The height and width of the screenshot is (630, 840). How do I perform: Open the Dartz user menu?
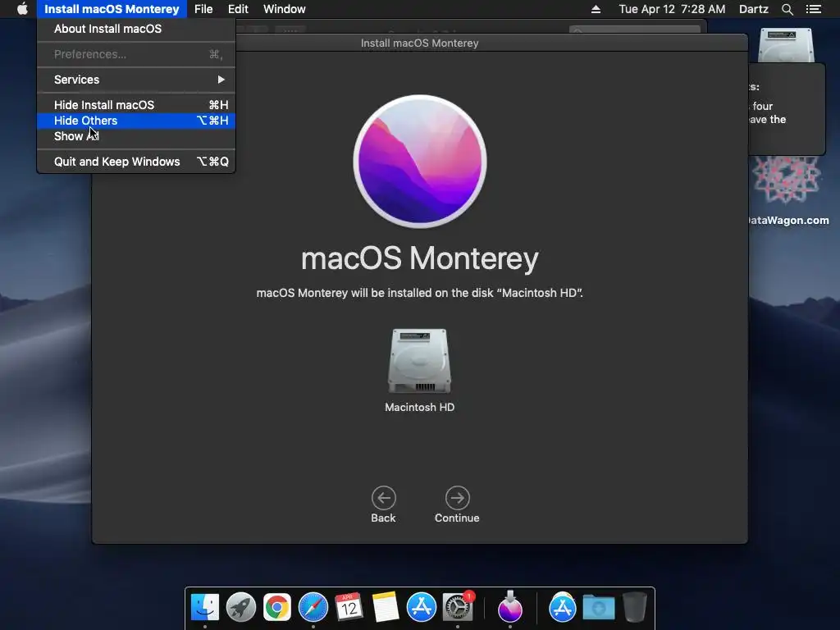click(754, 9)
